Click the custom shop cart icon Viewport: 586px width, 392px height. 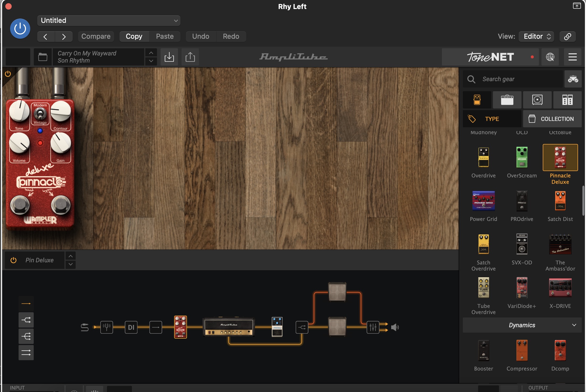[573, 79]
